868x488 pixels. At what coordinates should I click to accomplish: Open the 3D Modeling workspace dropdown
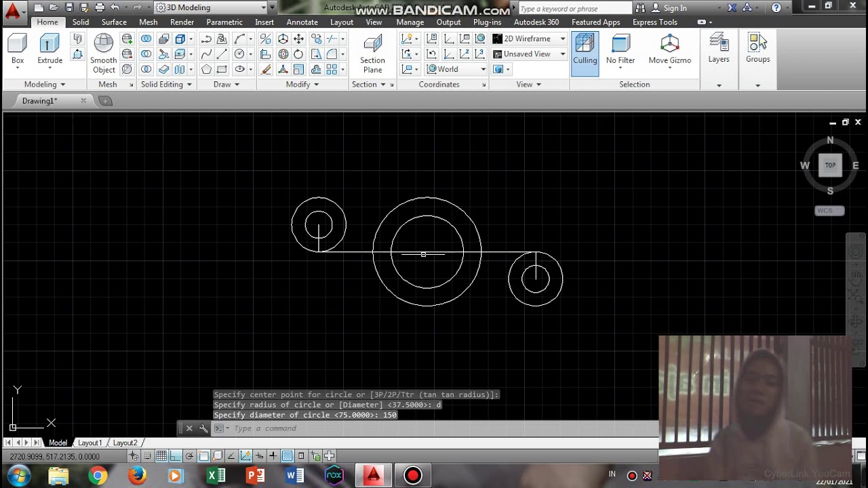[x=211, y=7]
